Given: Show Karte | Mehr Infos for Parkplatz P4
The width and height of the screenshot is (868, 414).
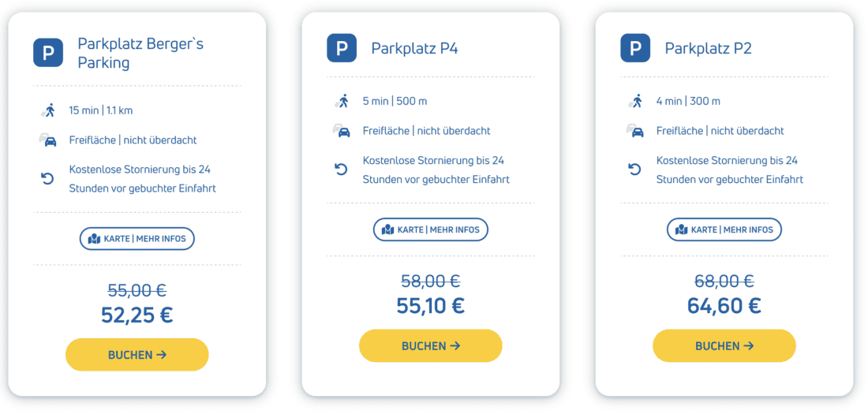Looking at the screenshot, I should tap(431, 229).
